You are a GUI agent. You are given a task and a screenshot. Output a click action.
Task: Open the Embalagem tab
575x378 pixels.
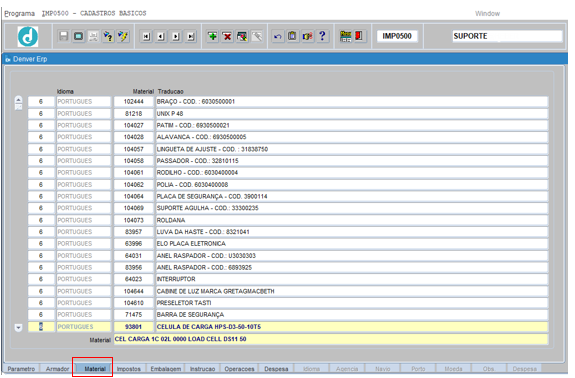[165, 368]
